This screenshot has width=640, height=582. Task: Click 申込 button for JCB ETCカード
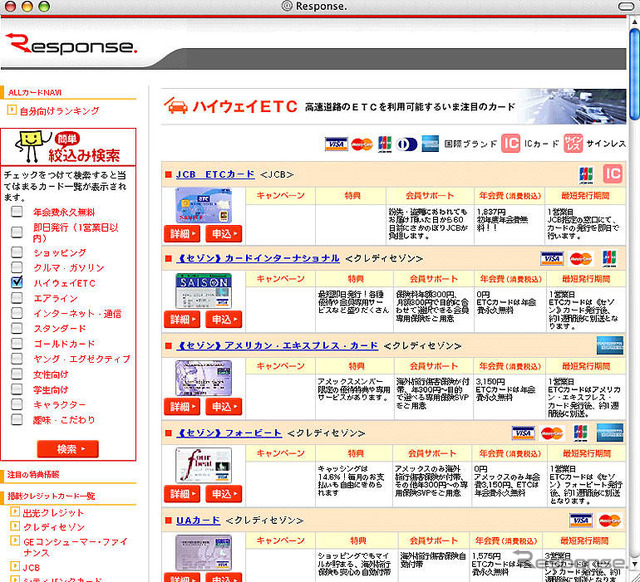pyautogui.click(x=224, y=234)
